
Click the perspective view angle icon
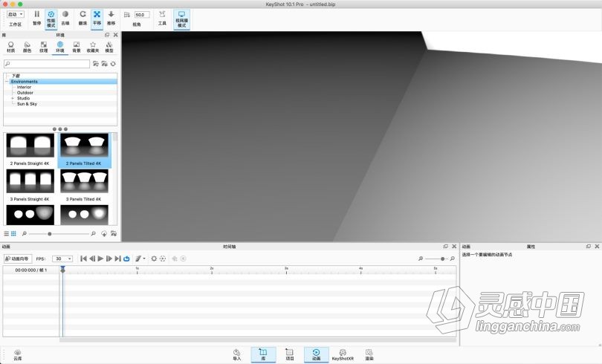(127, 15)
